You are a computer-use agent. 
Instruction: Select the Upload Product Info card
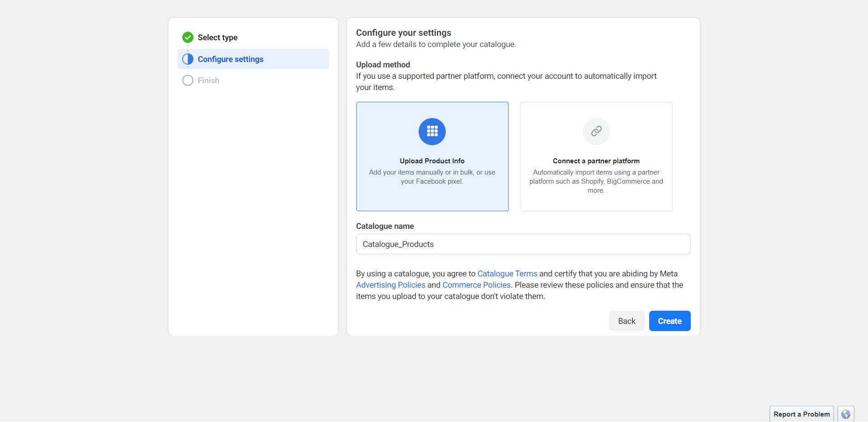pos(432,156)
